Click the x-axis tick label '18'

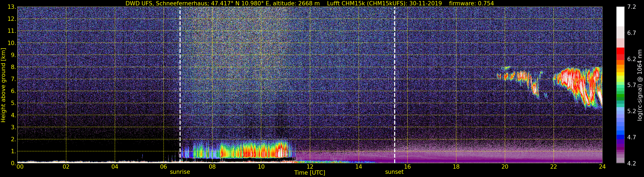pos(456,167)
